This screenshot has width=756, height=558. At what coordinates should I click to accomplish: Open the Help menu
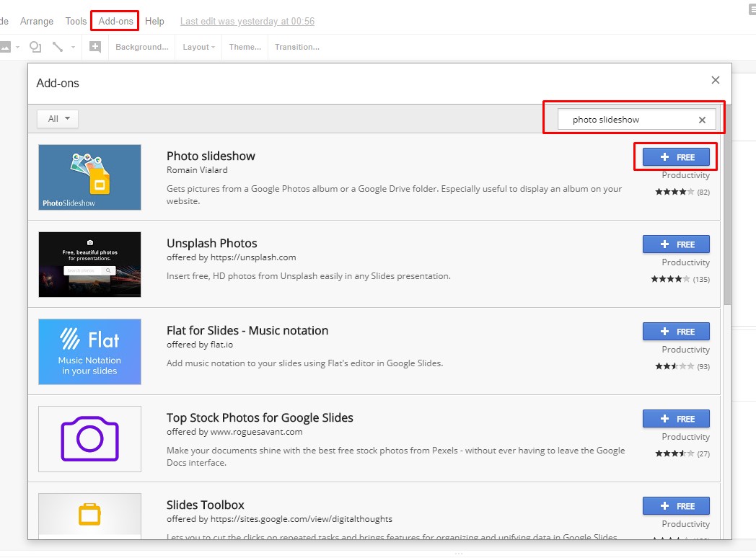pyautogui.click(x=154, y=21)
